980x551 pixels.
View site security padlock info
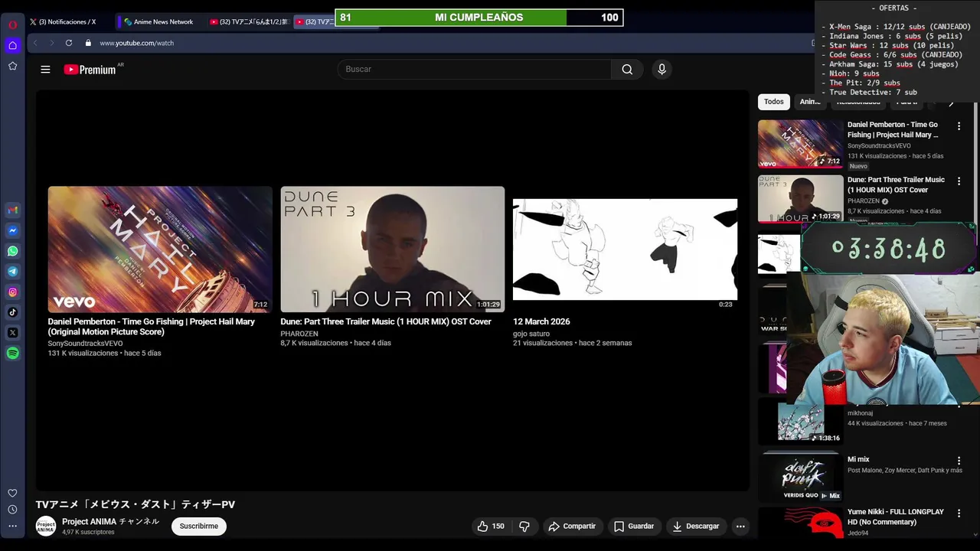click(x=88, y=43)
